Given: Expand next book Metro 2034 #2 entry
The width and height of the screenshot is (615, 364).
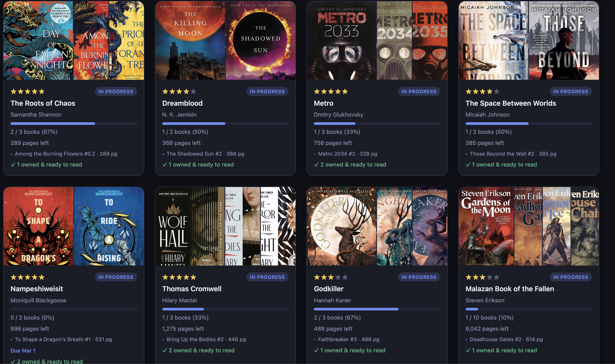Looking at the screenshot, I should pos(347,154).
